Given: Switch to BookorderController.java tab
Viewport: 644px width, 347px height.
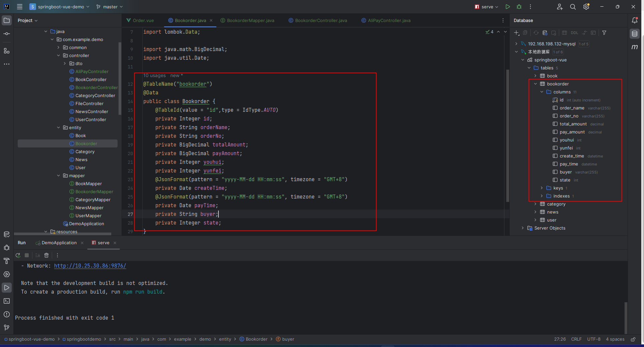Looking at the screenshot, I should click(318, 20).
